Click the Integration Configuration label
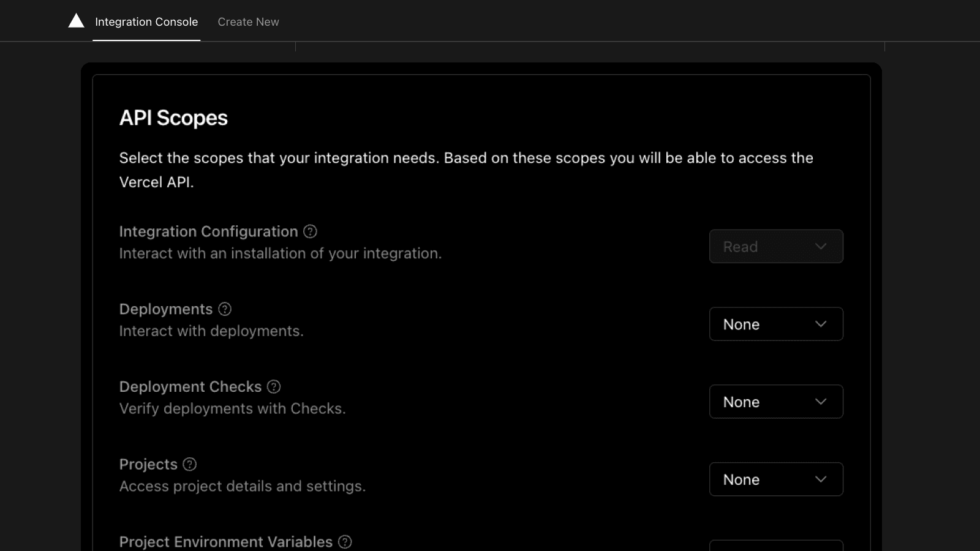This screenshot has height=551, width=980. pyautogui.click(x=208, y=231)
